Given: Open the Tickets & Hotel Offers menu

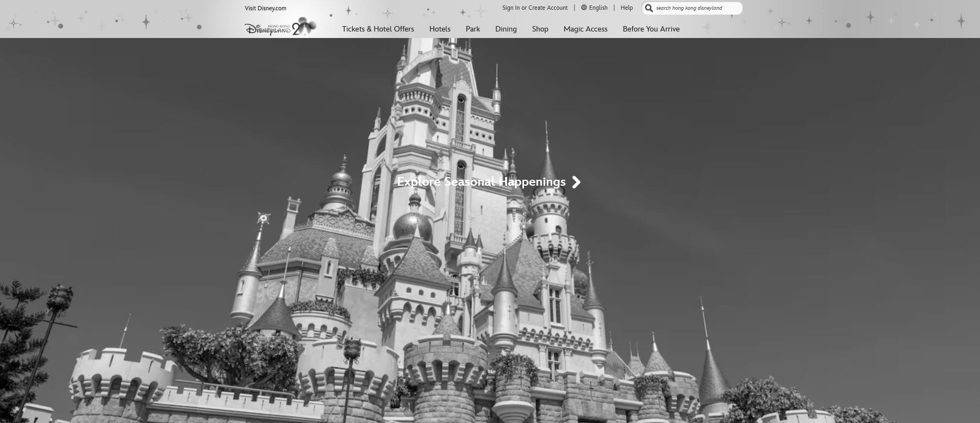Looking at the screenshot, I should [x=378, y=29].
